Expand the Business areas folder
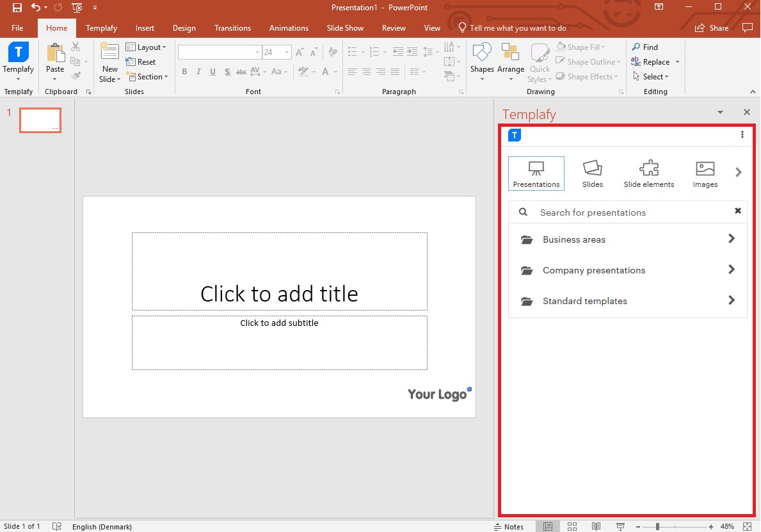Image resolution: width=761 pixels, height=532 pixels. [627, 239]
